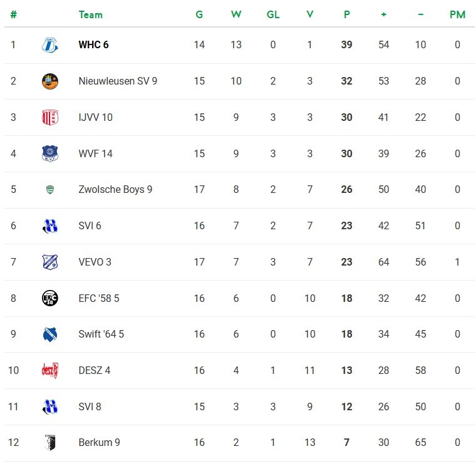Click the GL column header

point(273,14)
